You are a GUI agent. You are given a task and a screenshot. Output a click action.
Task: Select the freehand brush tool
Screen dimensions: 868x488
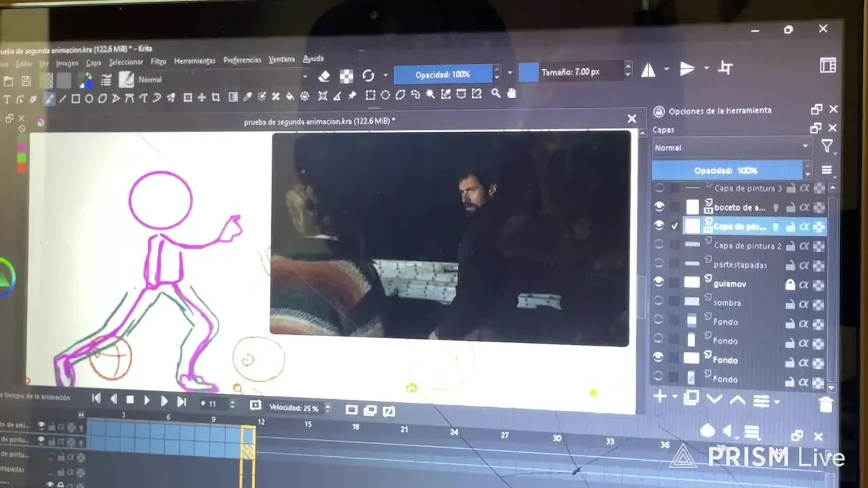[x=49, y=99]
